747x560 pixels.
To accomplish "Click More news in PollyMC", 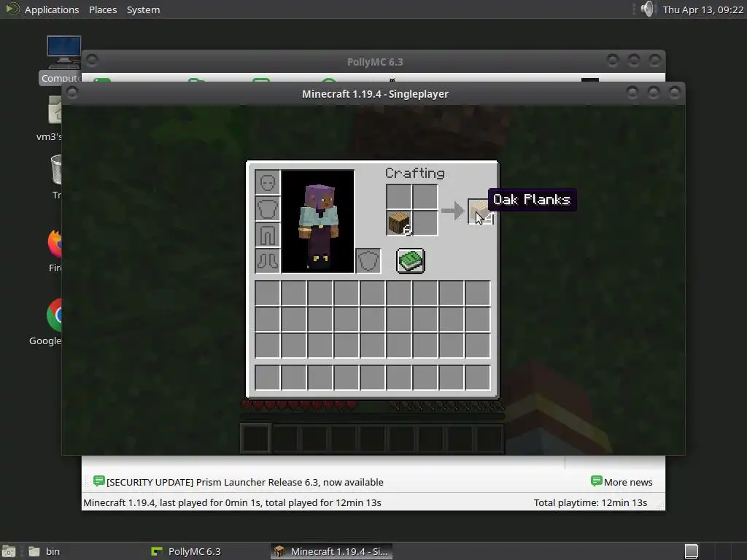I will pos(628,483).
